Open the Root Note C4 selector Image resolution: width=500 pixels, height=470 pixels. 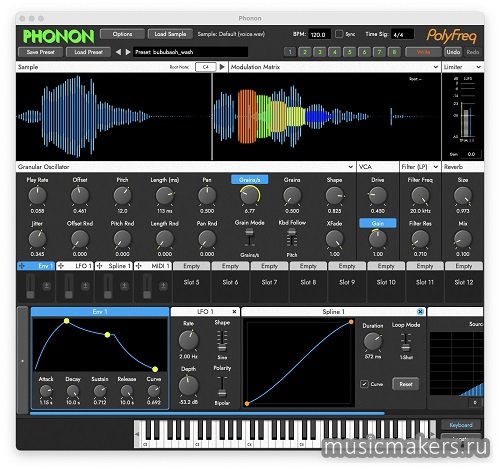(x=206, y=67)
